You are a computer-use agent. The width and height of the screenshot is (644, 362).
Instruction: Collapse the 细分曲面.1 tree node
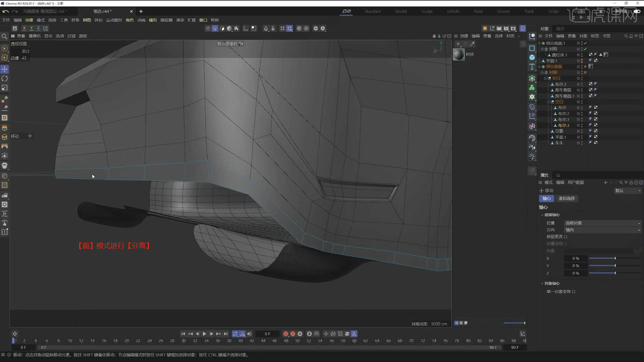pyautogui.click(x=539, y=43)
